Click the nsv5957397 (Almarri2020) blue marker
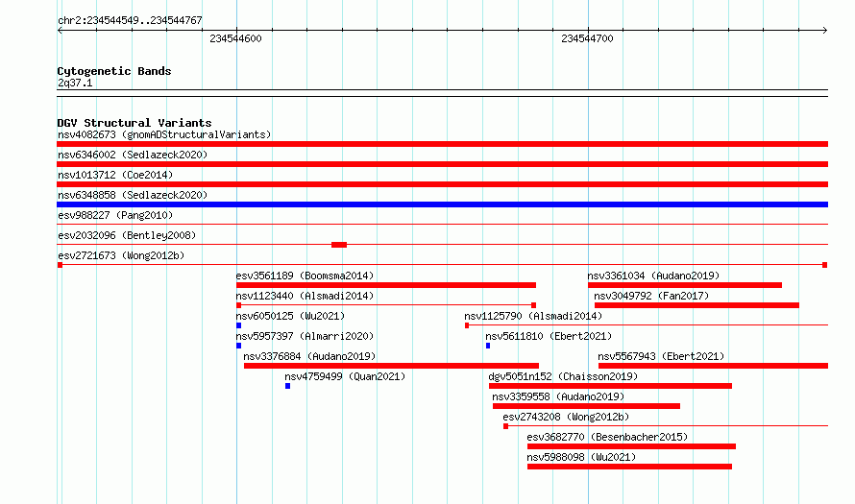The image size is (855, 504). click(x=239, y=346)
